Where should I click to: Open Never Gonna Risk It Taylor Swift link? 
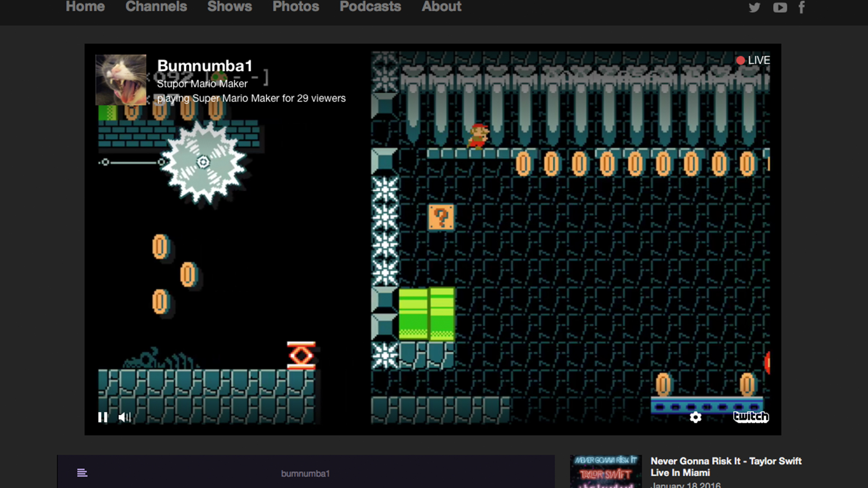[x=726, y=467]
